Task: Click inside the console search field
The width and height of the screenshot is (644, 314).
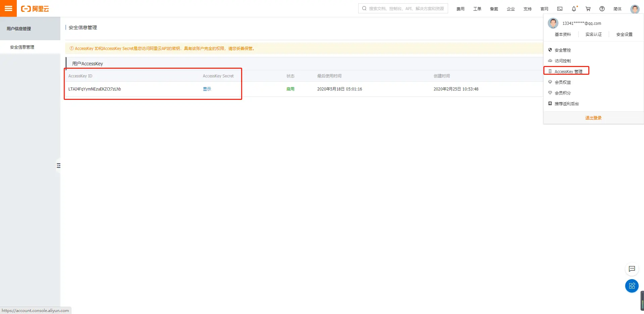Action: [x=403, y=8]
